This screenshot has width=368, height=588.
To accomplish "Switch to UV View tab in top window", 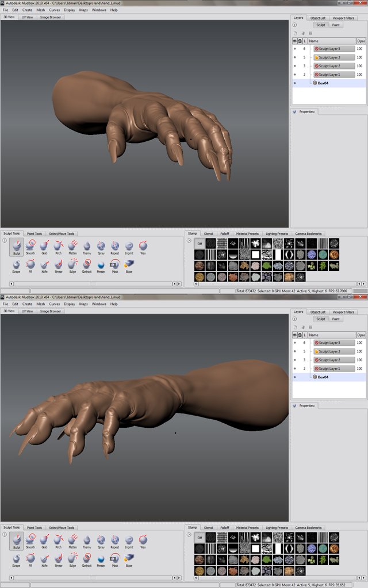I will [x=27, y=17].
